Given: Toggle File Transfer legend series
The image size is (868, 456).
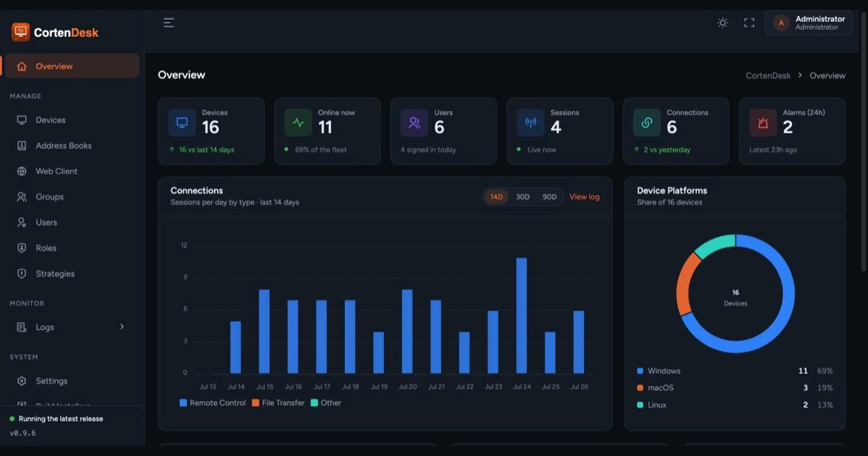Looking at the screenshot, I should (x=278, y=403).
